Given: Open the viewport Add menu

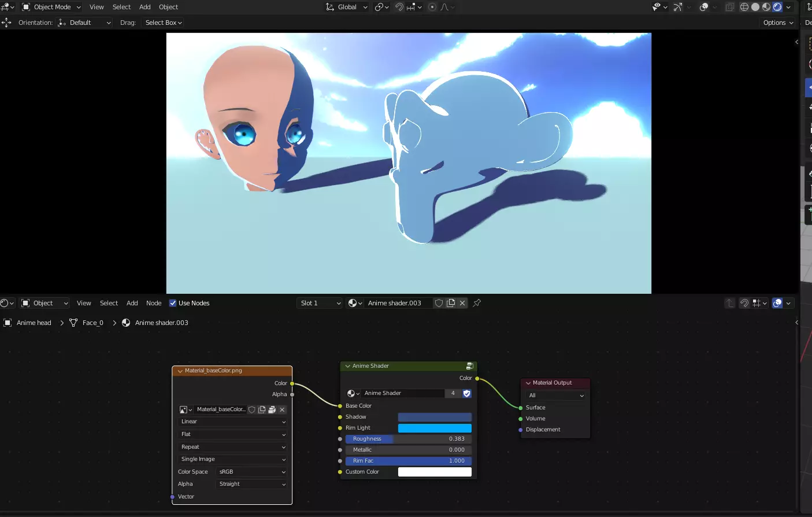Looking at the screenshot, I should [x=145, y=7].
